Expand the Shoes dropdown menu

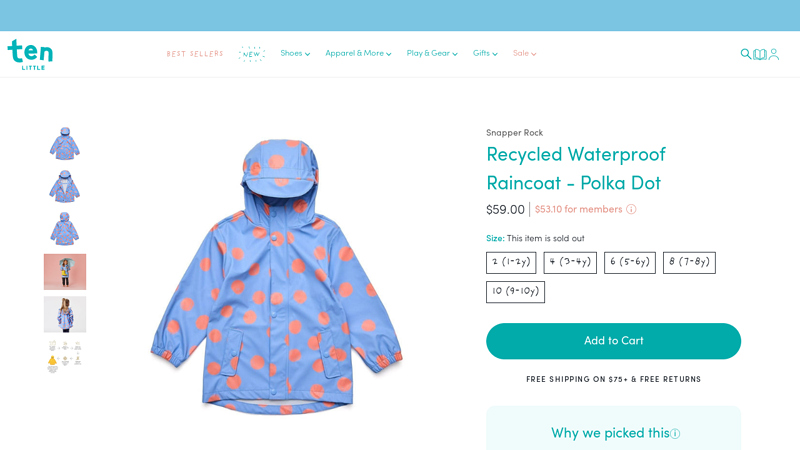pos(295,54)
